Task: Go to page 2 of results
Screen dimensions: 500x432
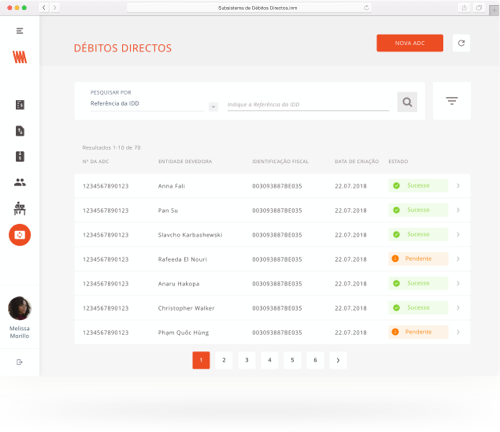Action: (224, 360)
